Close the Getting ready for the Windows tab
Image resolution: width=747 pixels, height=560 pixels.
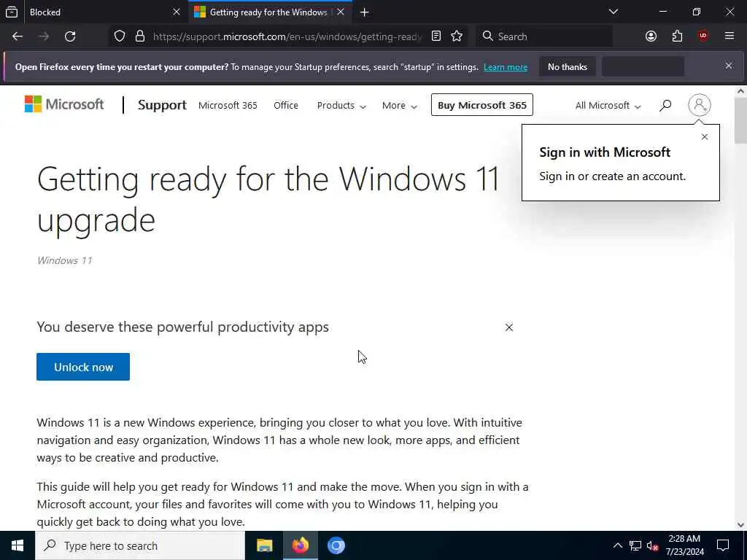pos(341,12)
